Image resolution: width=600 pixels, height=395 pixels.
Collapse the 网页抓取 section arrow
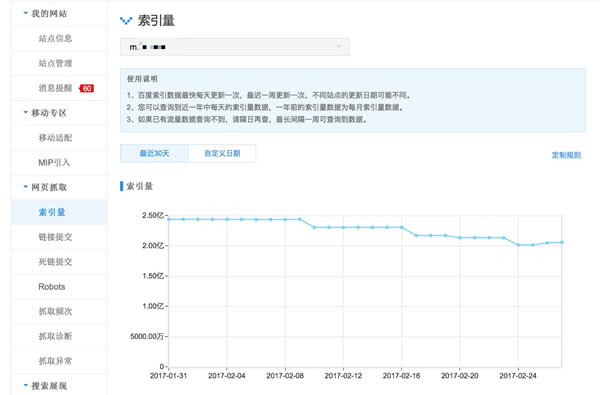pos(26,187)
